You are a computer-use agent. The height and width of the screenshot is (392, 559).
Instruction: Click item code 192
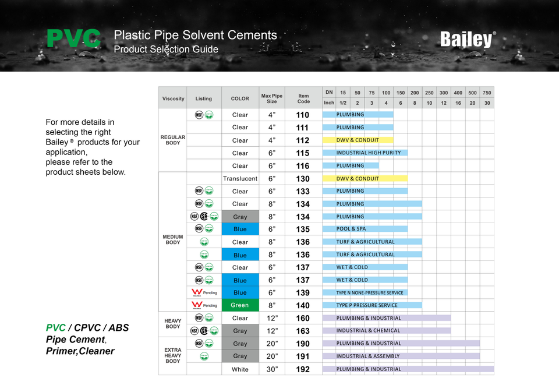coord(303,369)
